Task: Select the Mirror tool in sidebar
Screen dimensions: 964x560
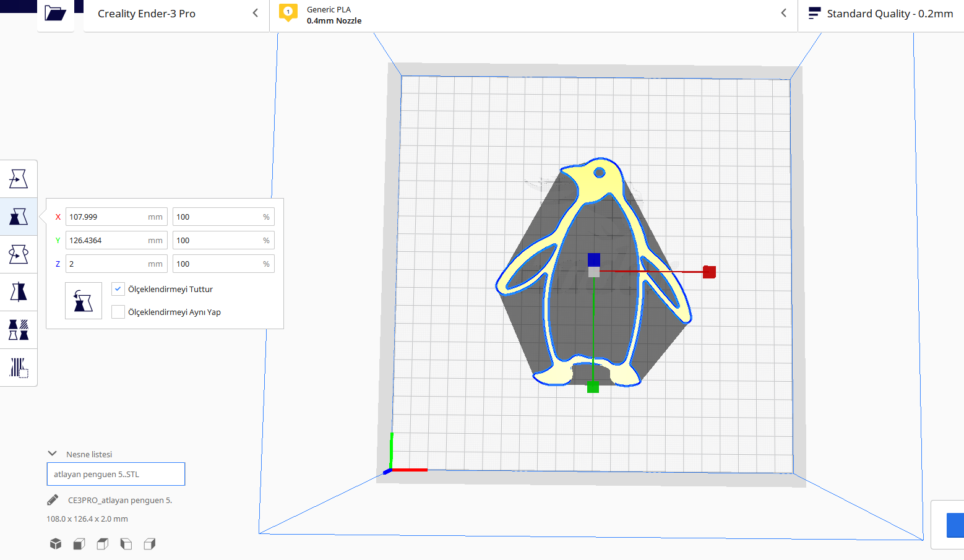Action: [x=19, y=292]
